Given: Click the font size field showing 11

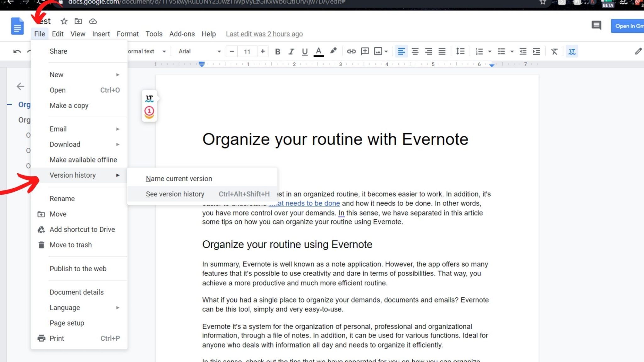Looking at the screenshot, I should coord(247,51).
